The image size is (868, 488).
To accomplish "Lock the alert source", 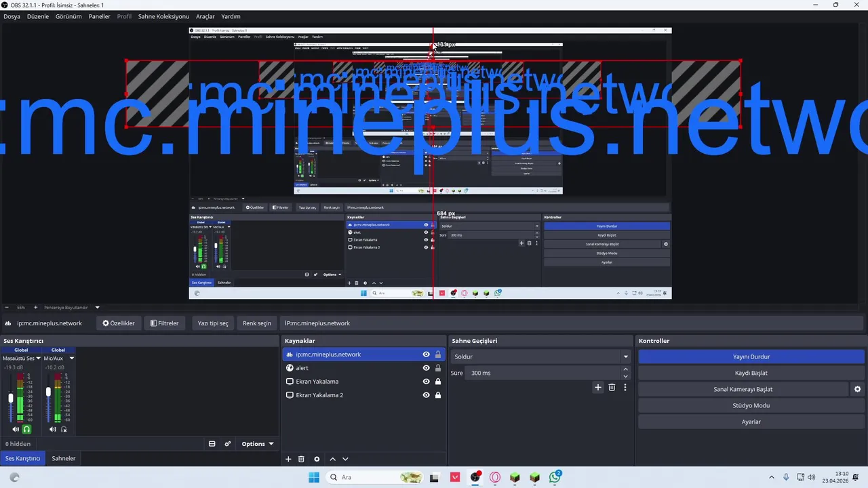I will click(x=438, y=368).
